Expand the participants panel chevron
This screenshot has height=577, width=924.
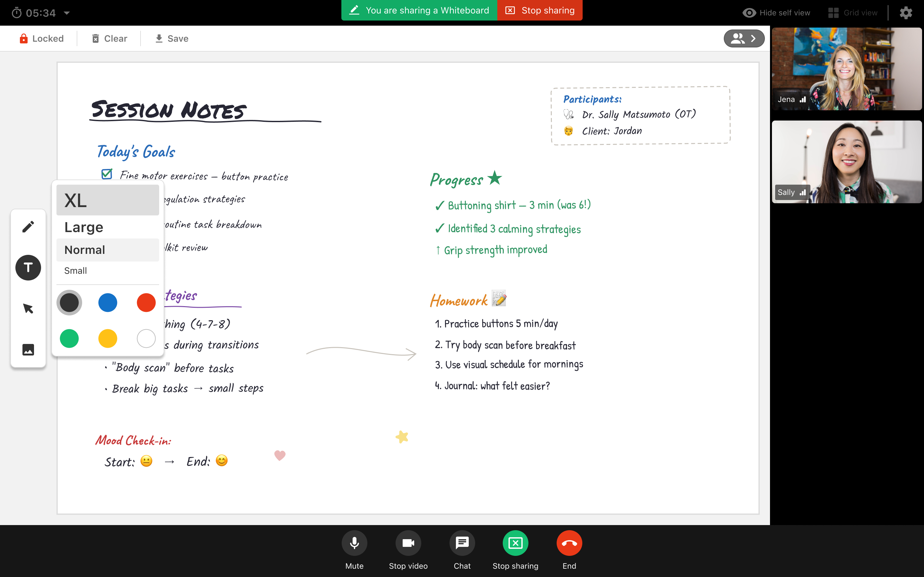[x=744, y=38]
